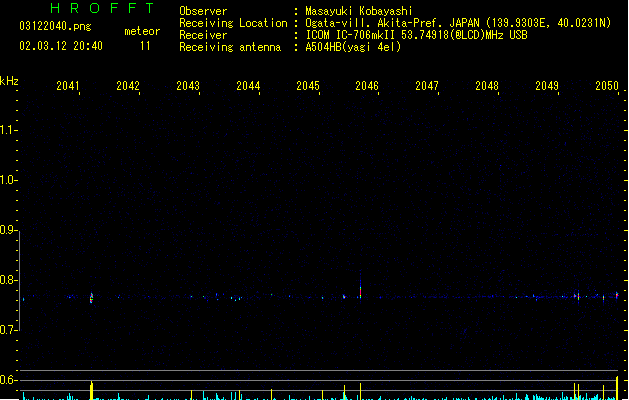Click the 'meteor' label
This screenshot has width=629, height=400.
pos(142,31)
